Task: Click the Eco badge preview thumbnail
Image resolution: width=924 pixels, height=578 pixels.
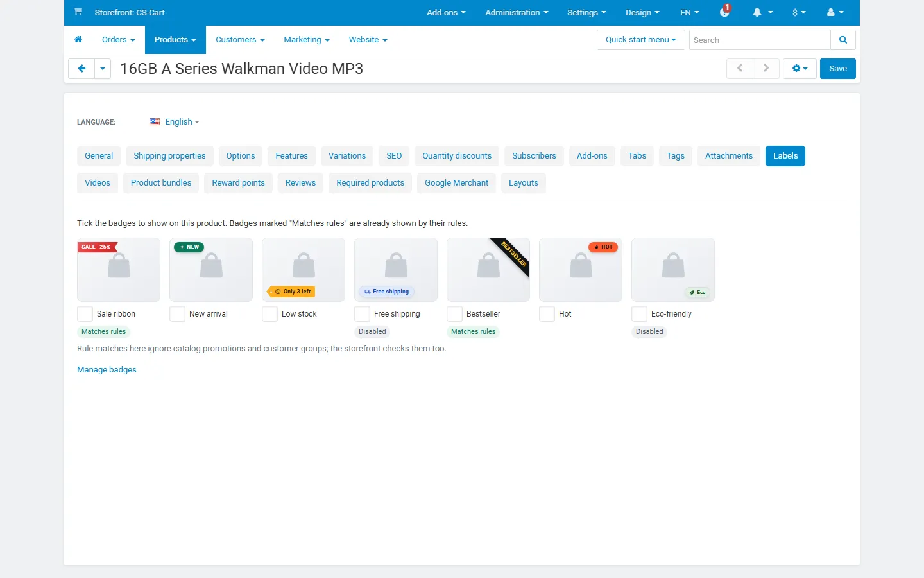Action: tap(673, 270)
